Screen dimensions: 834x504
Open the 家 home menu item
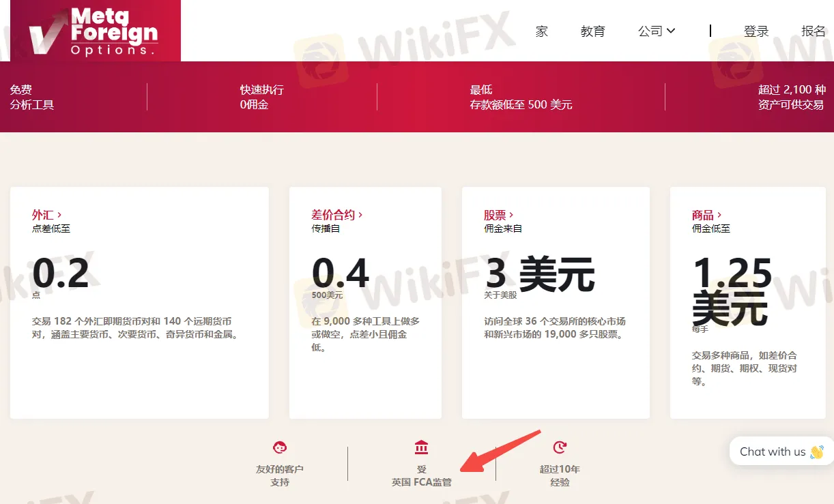pyautogui.click(x=542, y=31)
